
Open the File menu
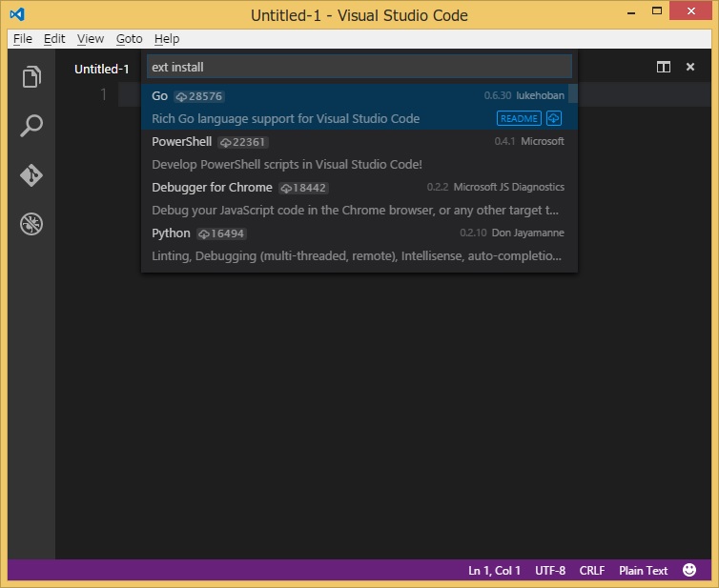[x=23, y=39]
